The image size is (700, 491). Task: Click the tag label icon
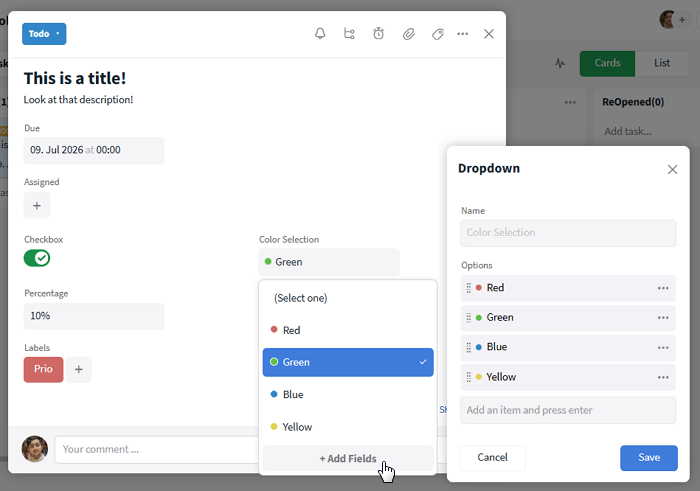[437, 34]
